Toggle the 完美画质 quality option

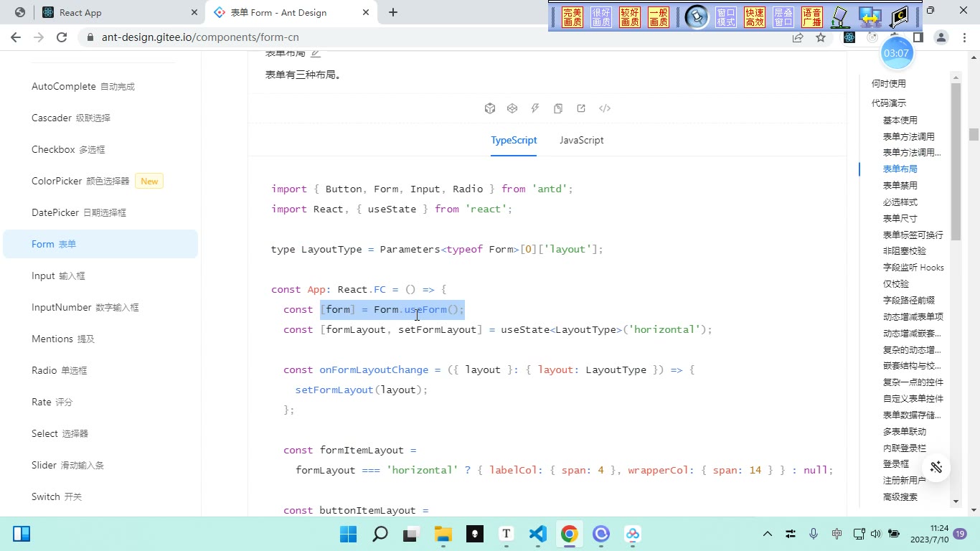pyautogui.click(x=573, y=17)
